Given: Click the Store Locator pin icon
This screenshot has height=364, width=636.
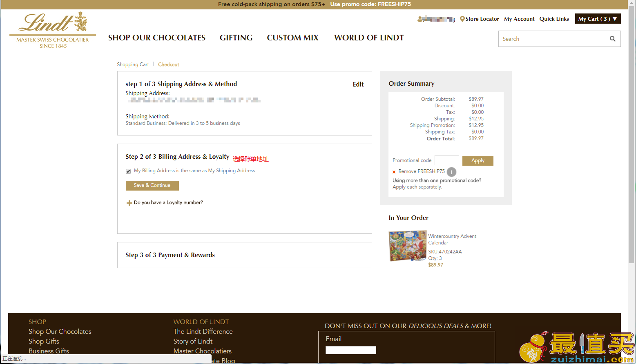Looking at the screenshot, I should coord(462,19).
